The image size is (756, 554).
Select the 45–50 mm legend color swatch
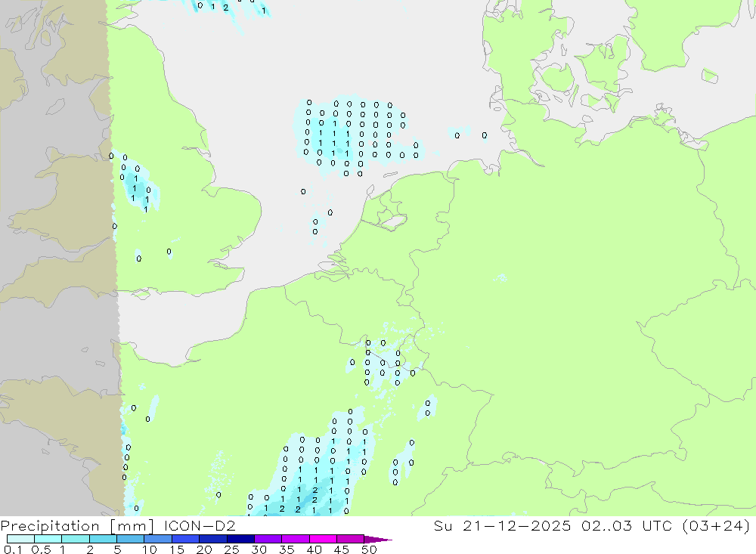click(351, 539)
